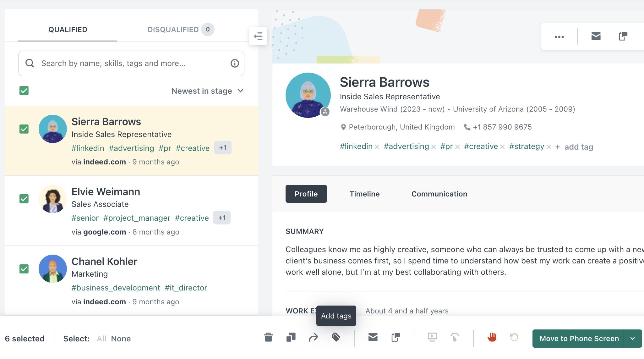The width and height of the screenshot is (644, 359).
Task: Remove the #advertising tag x
Action: [x=434, y=147]
